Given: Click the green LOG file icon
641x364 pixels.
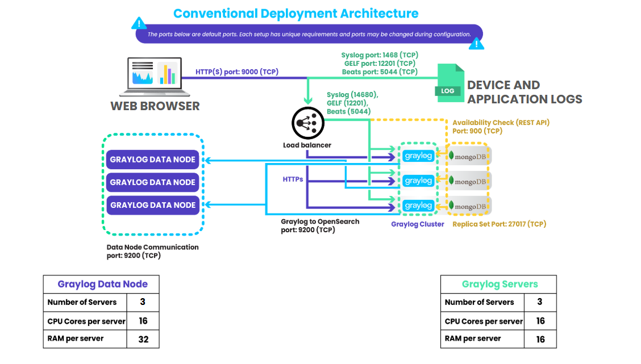Looking at the screenshot, I should [449, 83].
